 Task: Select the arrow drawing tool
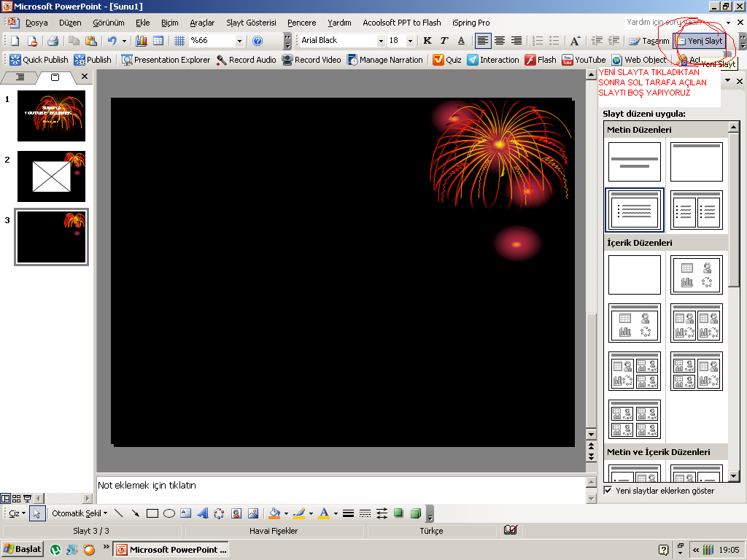pyautogui.click(x=136, y=513)
